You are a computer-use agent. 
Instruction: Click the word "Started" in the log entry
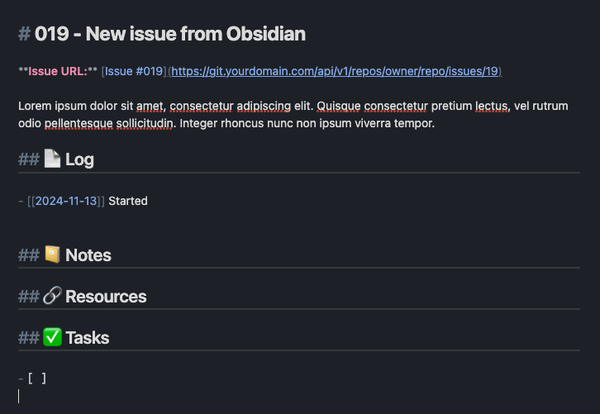128,201
